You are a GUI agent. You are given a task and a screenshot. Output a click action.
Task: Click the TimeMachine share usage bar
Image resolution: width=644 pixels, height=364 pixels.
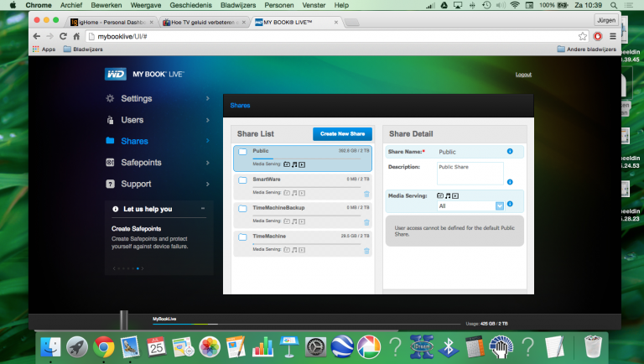tap(306, 243)
